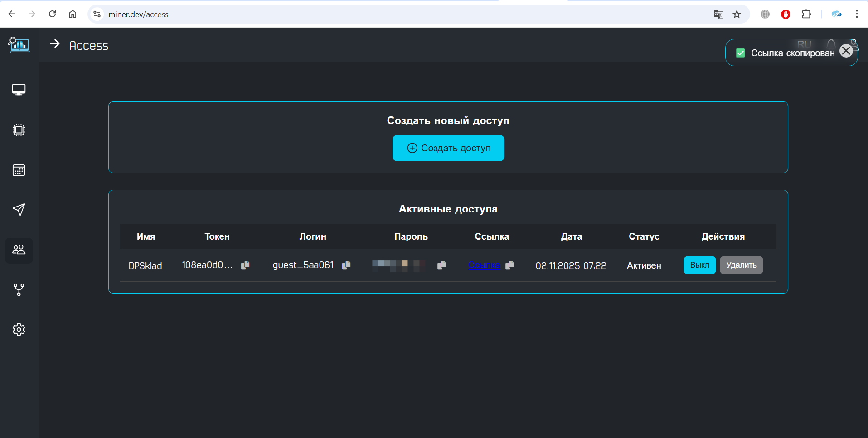Click the blurred password value
The width and height of the screenshot is (868, 438).
pyautogui.click(x=399, y=266)
